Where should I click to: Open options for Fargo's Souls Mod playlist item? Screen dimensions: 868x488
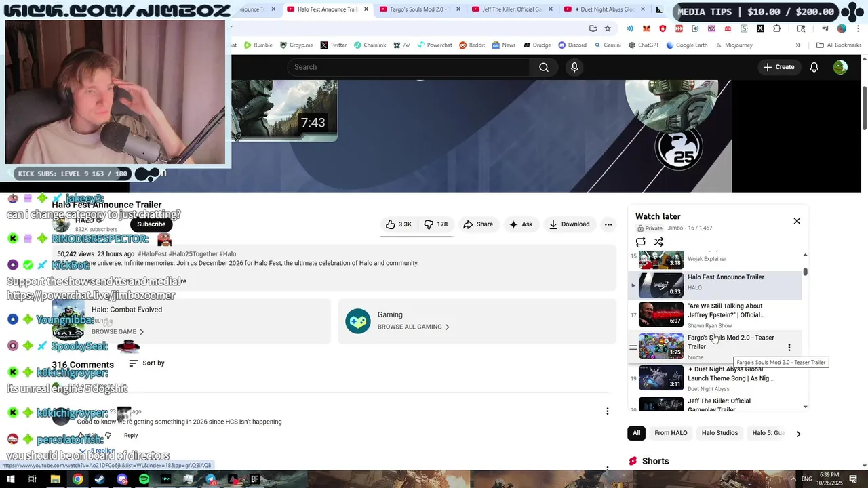pyautogui.click(x=789, y=347)
